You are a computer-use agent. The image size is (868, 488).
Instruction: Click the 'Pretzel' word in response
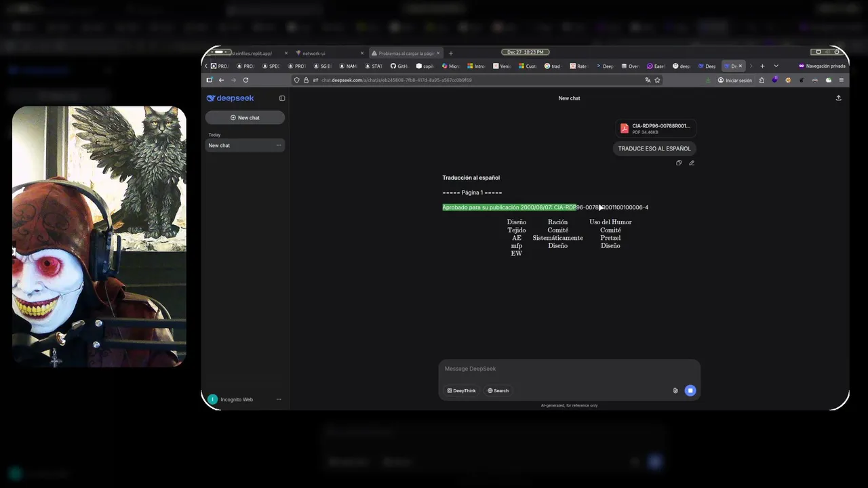(x=610, y=238)
